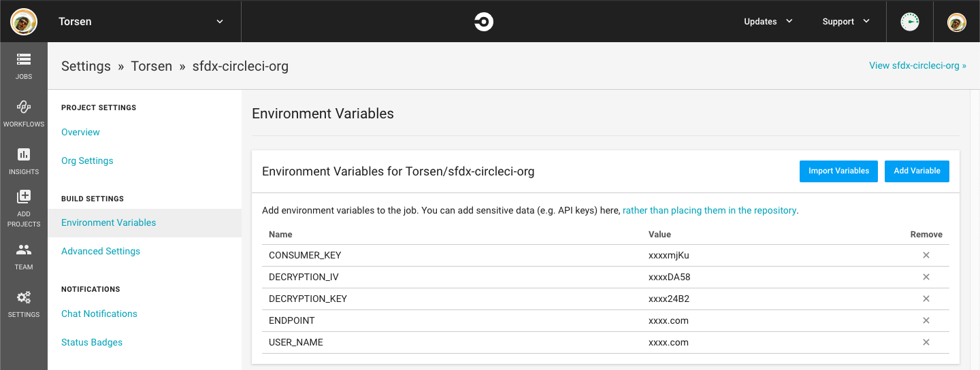Click the value xxxxmjKu
Screen dimensions: 980x370
click(x=670, y=256)
